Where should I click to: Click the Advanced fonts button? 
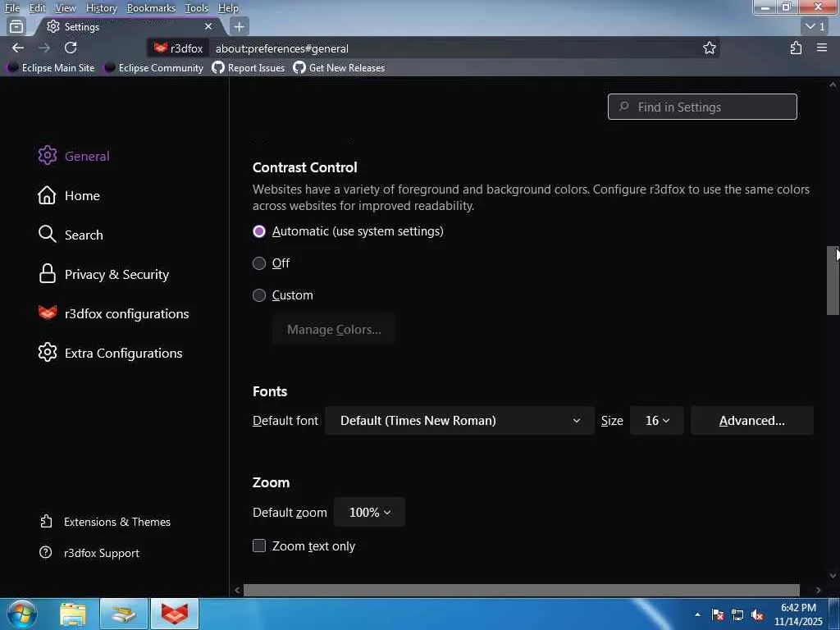coord(751,421)
